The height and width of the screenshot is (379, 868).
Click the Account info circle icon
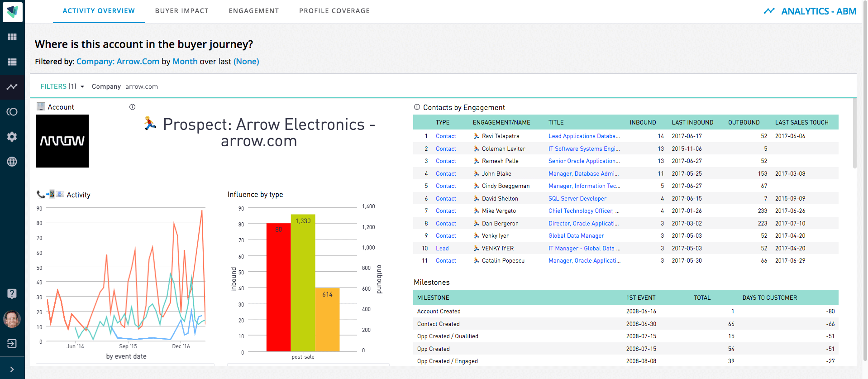pos(132,107)
